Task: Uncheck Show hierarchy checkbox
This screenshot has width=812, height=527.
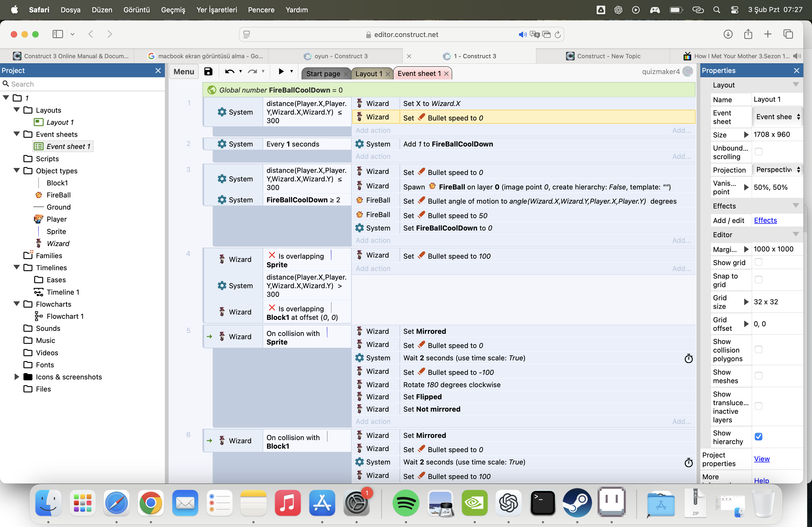Action: click(x=759, y=437)
